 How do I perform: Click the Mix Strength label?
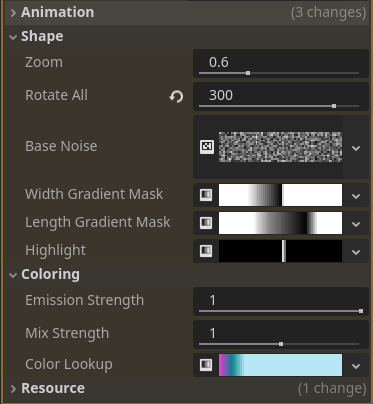67,334
